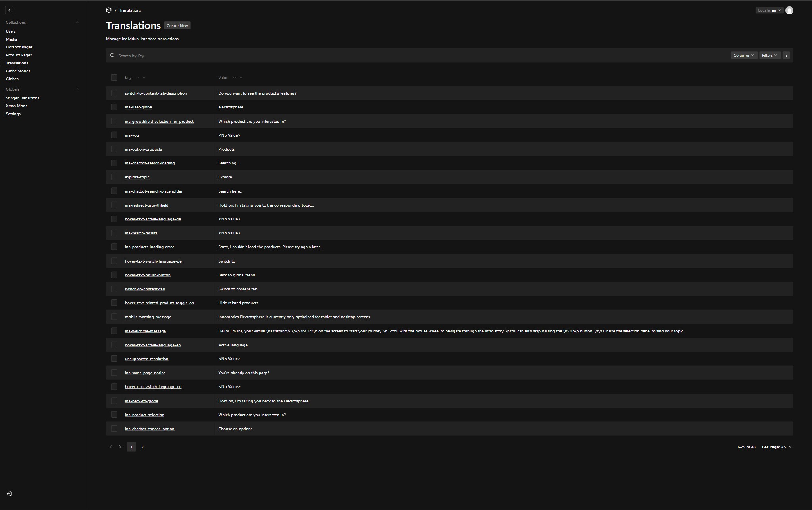Select the ina-chatbot-choose-option row checkbox
Screen dimensions: 812x510
pyautogui.click(x=114, y=429)
